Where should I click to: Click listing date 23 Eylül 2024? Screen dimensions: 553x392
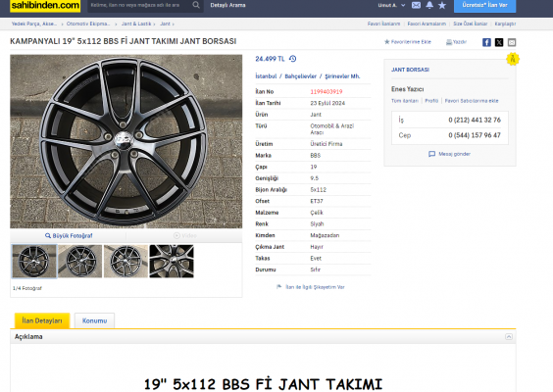(x=327, y=103)
